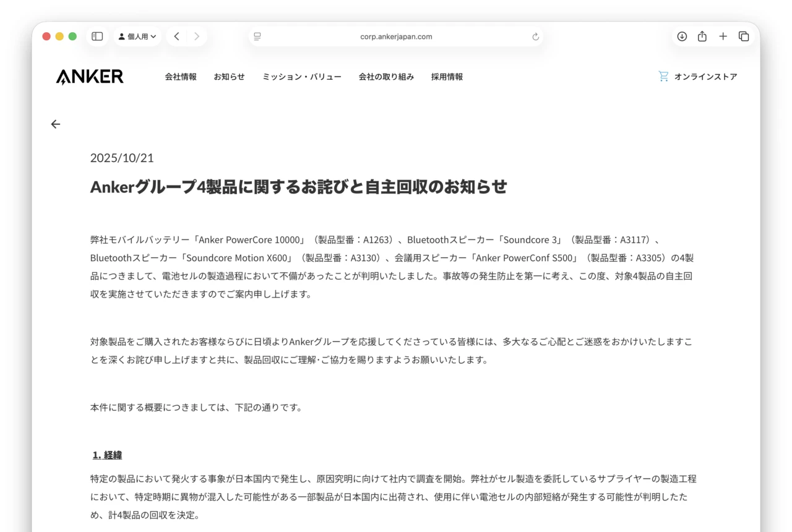Open website settings icon in the address bar
The height and width of the screenshot is (532, 792).
click(257, 36)
